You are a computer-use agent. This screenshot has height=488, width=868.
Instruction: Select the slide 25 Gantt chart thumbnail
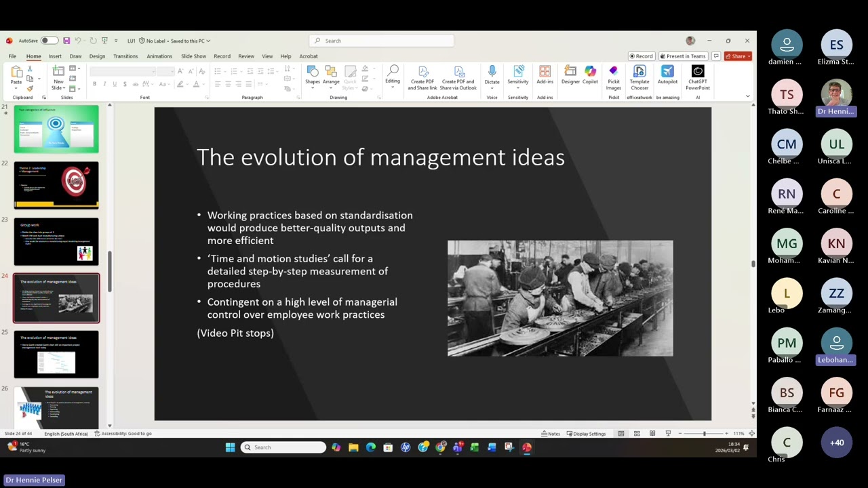coord(56,354)
